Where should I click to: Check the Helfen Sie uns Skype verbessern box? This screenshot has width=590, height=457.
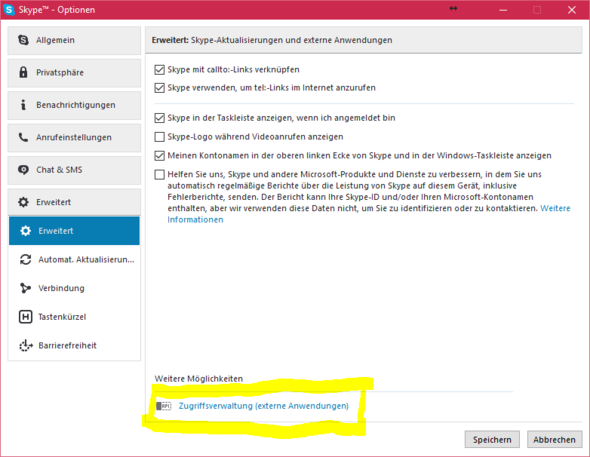coord(160,175)
